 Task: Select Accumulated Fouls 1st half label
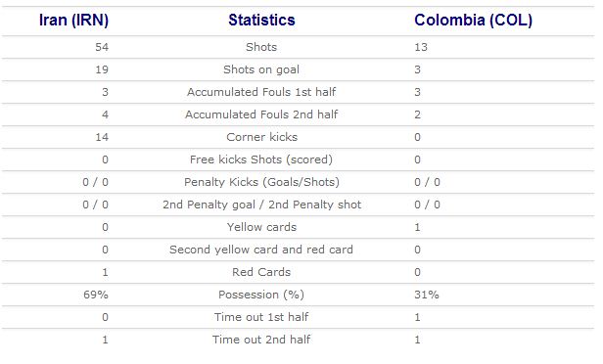[x=261, y=92]
